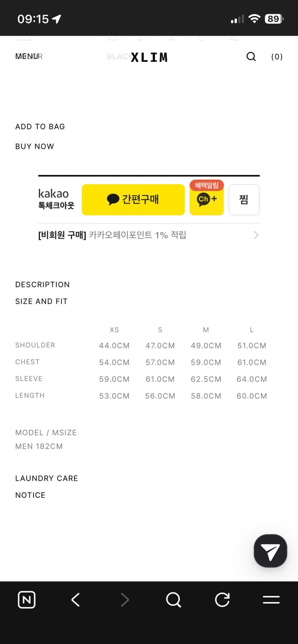Viewport: 298px width, 644px height.
Task: Tap the browser forward arrow
Action: pos(125,600)
